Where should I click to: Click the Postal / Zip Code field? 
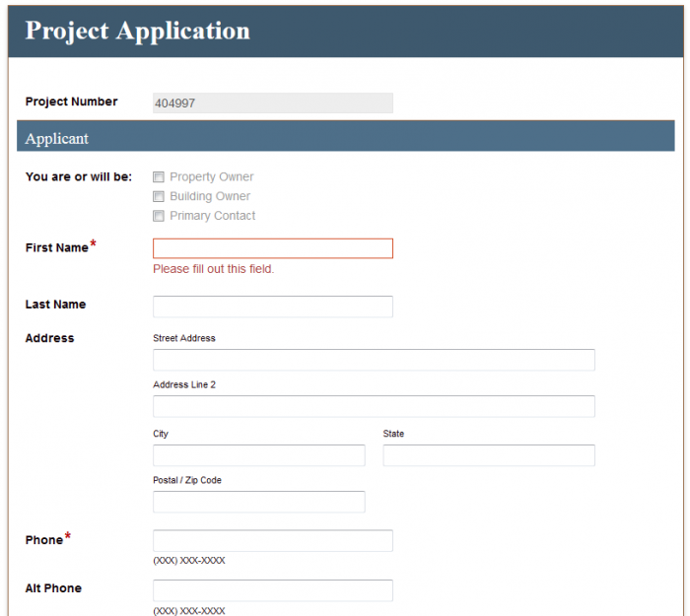coord(258,502)
